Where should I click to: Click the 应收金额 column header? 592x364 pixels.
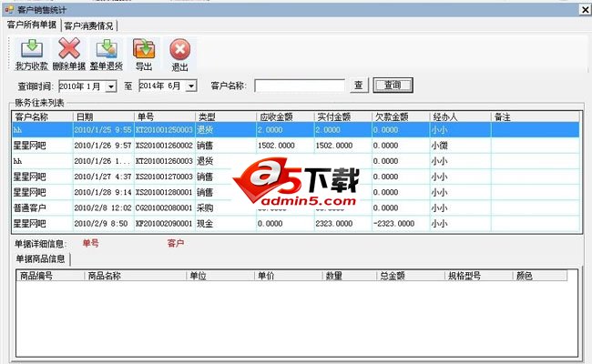pyautogui.click(x=285, y=116)
